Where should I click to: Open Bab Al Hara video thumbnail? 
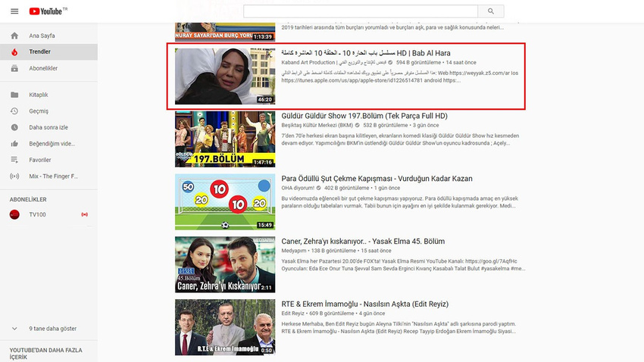click(225, 76)
